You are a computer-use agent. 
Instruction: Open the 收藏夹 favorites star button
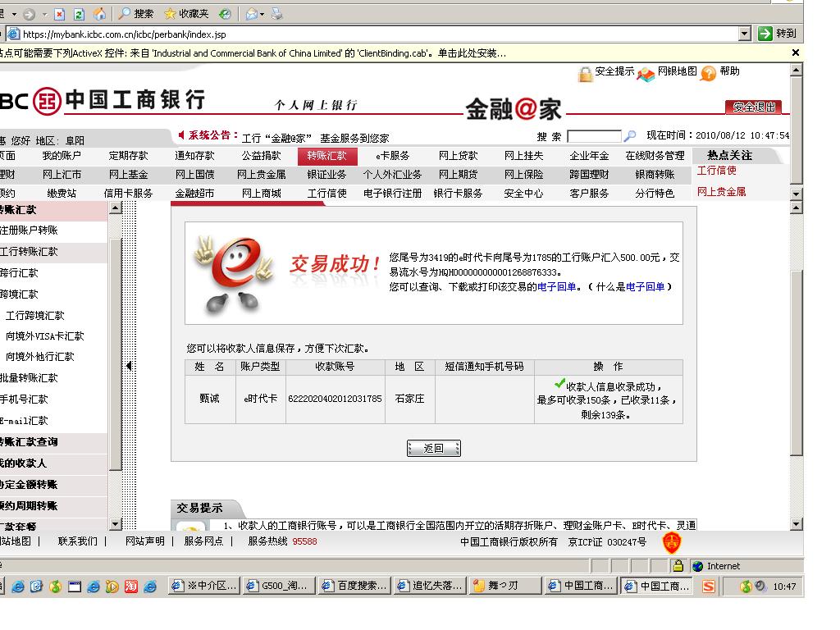[x=187, y=14]
